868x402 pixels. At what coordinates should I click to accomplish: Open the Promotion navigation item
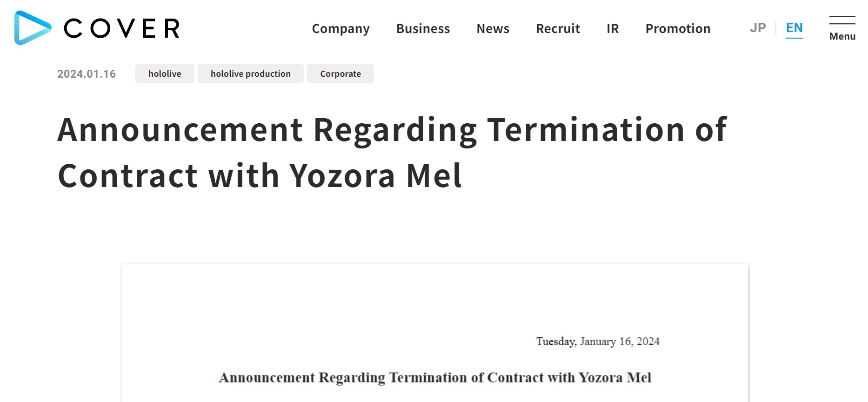(x=678, y=29)
